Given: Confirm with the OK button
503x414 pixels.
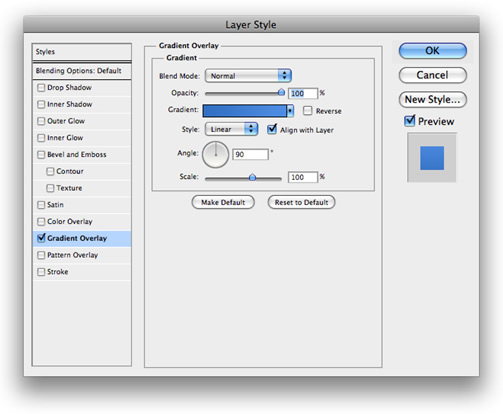Looking at the screenshot, I should pyautogui.click(x=432, y=51).
